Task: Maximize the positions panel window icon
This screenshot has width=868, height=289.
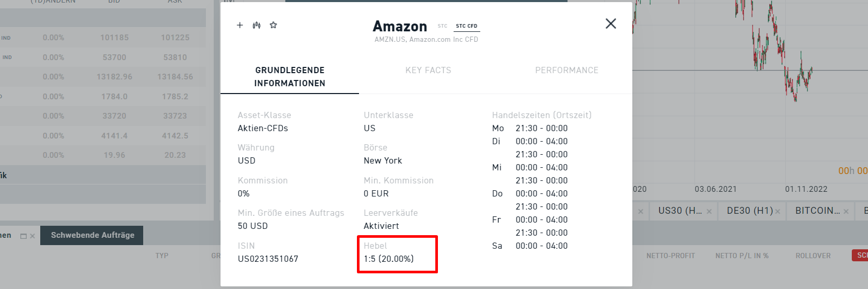Action: point(24,236)
